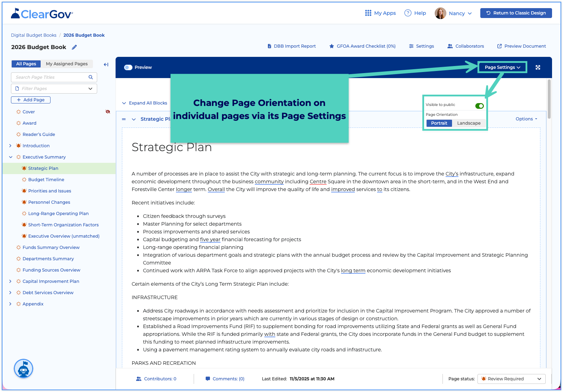The height and width of the screenshot is (392, 563).
Task: Toggle Cover page hidden eye icon
Action: click(108, 112)
